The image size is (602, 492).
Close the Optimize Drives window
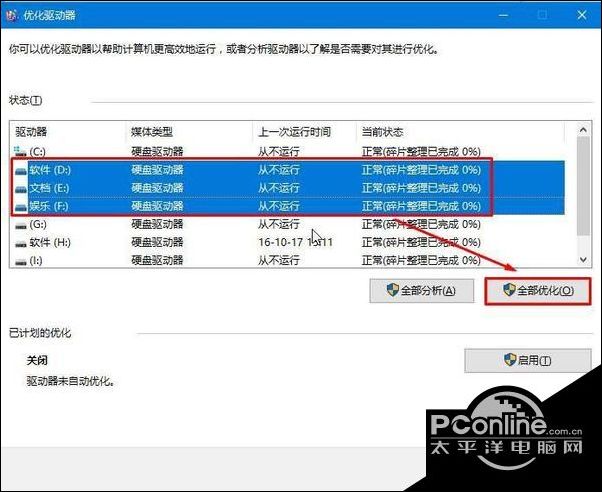click(582, 15)
